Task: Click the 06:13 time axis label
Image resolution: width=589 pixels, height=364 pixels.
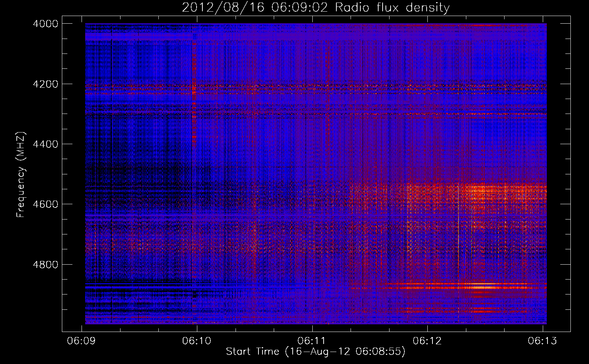Action: [542, 341]
